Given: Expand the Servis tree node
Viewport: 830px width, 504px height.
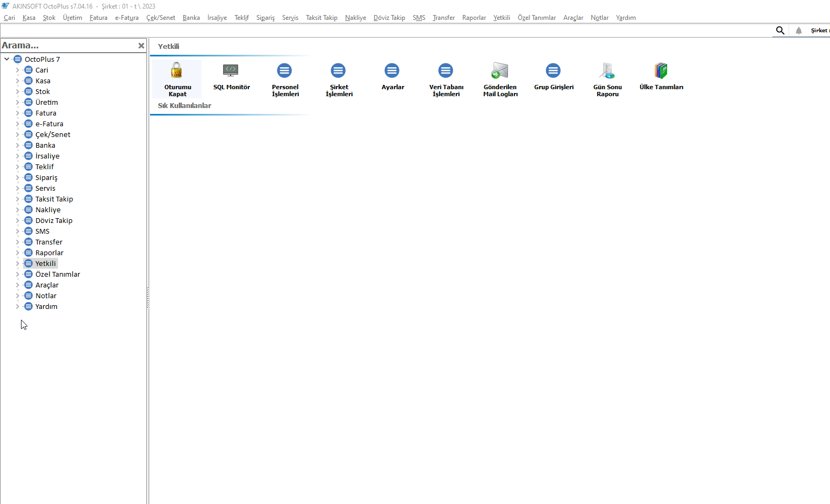Looking at the screenshot, I should pyautogui.click(x=17, y=188).
